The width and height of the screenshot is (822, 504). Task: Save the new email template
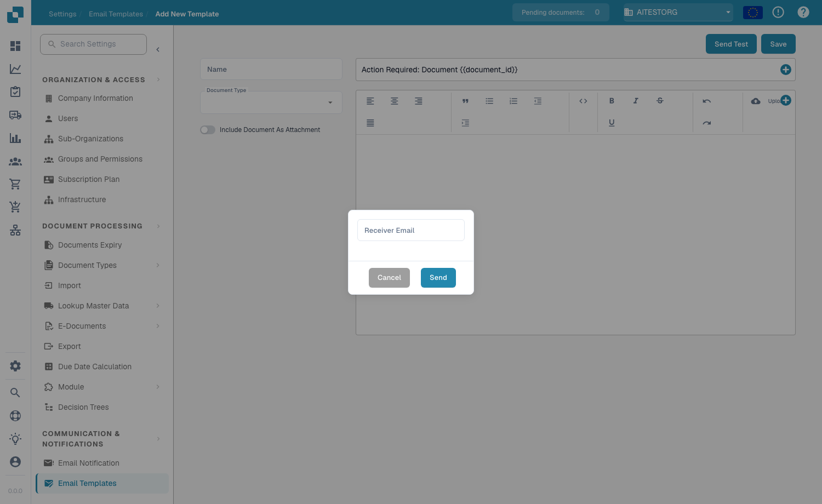coord(778,44)
